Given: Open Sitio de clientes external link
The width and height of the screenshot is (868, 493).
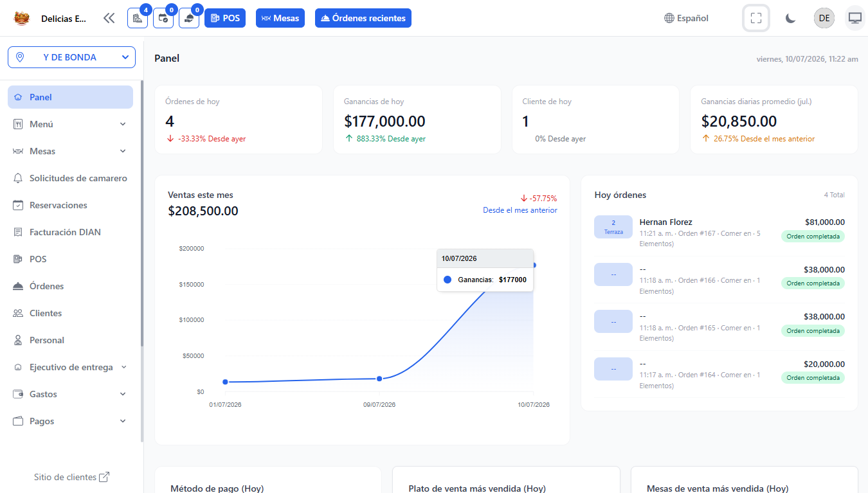Looking at the screenshot, I should pyautogui.click(x=72, y=477).
